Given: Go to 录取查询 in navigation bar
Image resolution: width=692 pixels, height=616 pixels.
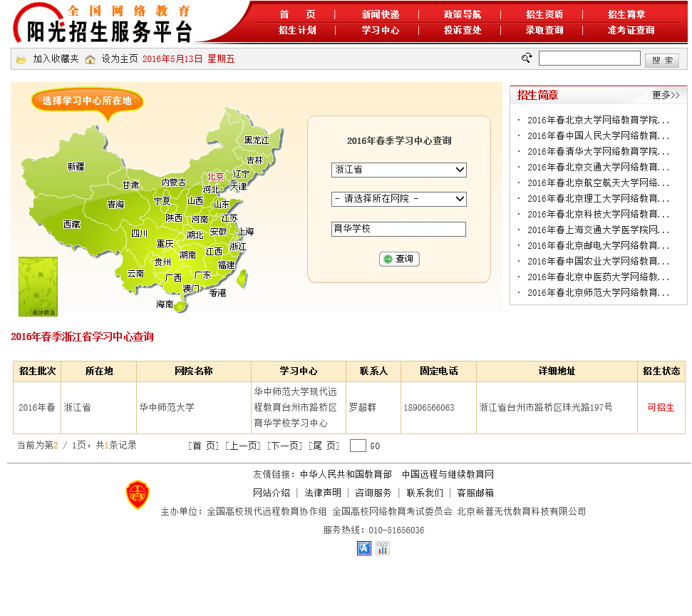Looking at the screenshot, I should tap(544, 30).
